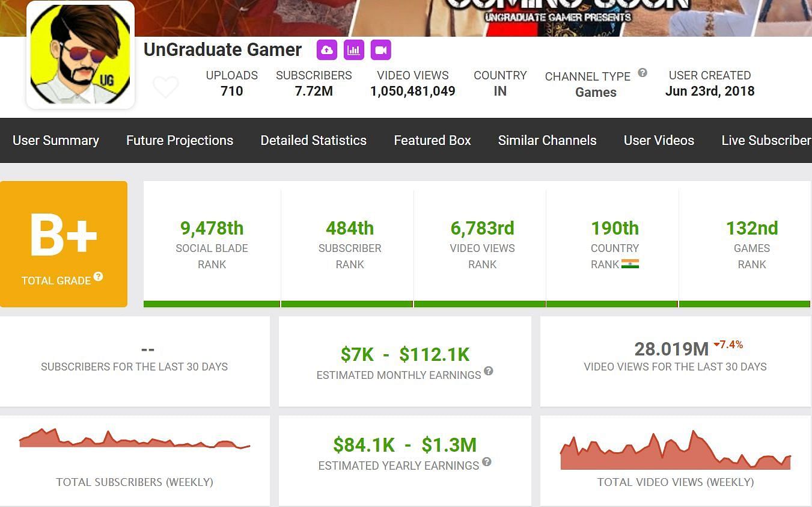Open the Future Projections tab
812x507 pixels.
[x=180, y=140]
